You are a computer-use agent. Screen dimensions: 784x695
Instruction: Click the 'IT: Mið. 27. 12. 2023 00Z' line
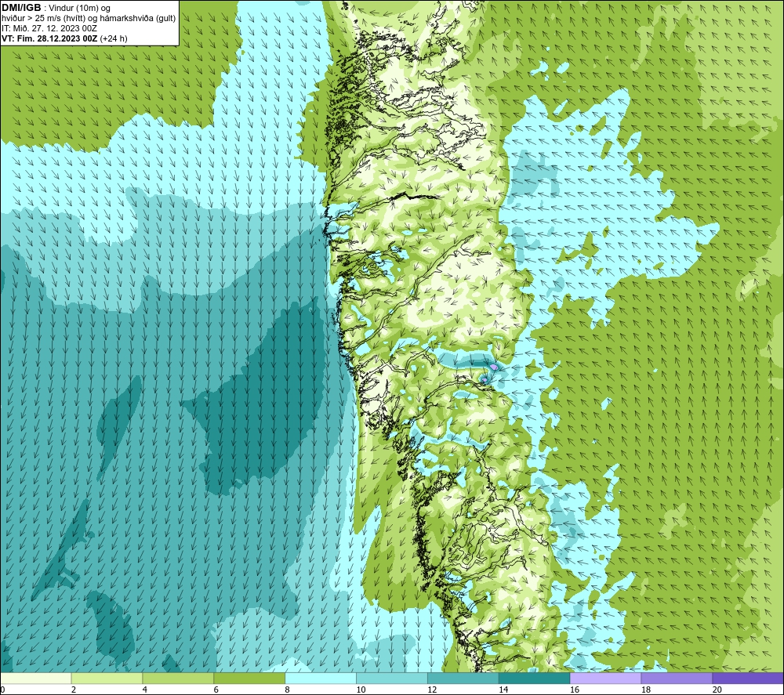(x=49, y=28)
